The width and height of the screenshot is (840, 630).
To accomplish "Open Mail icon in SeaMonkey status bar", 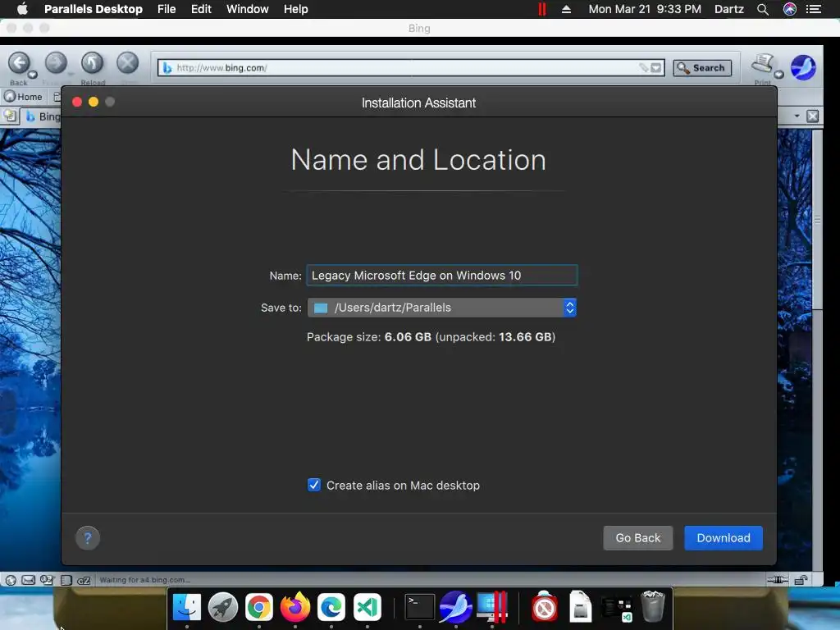I will tap(29, 580).
